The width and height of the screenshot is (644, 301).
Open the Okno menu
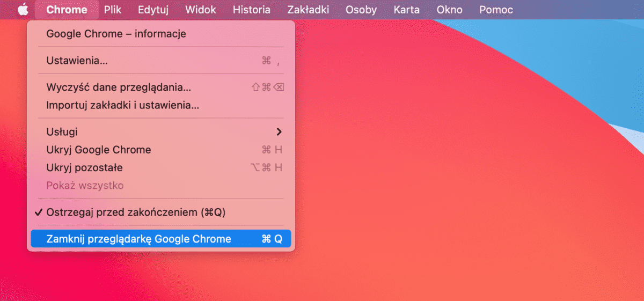point(450,10)
